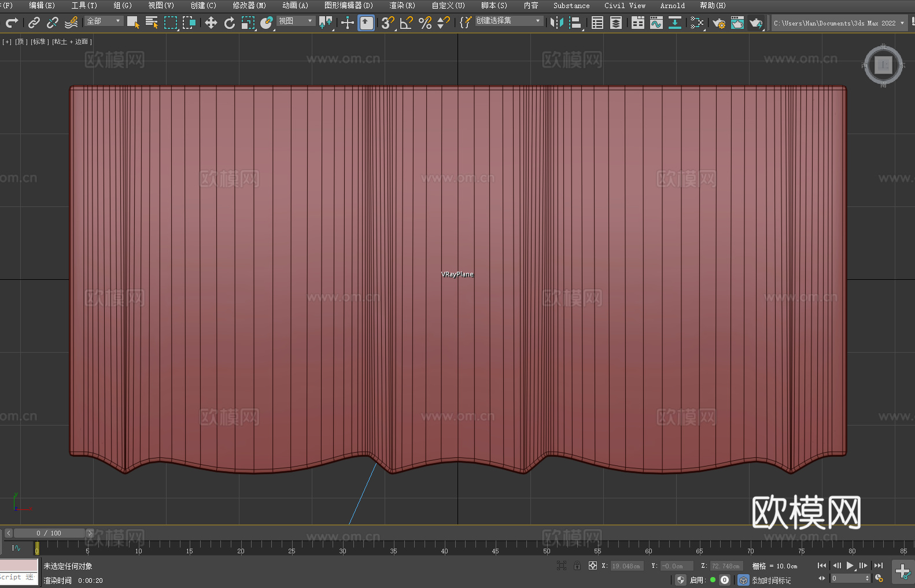915x588 pixels.
Task: Activate the Select and Scale tool
Action: click(x=248, y=23)
